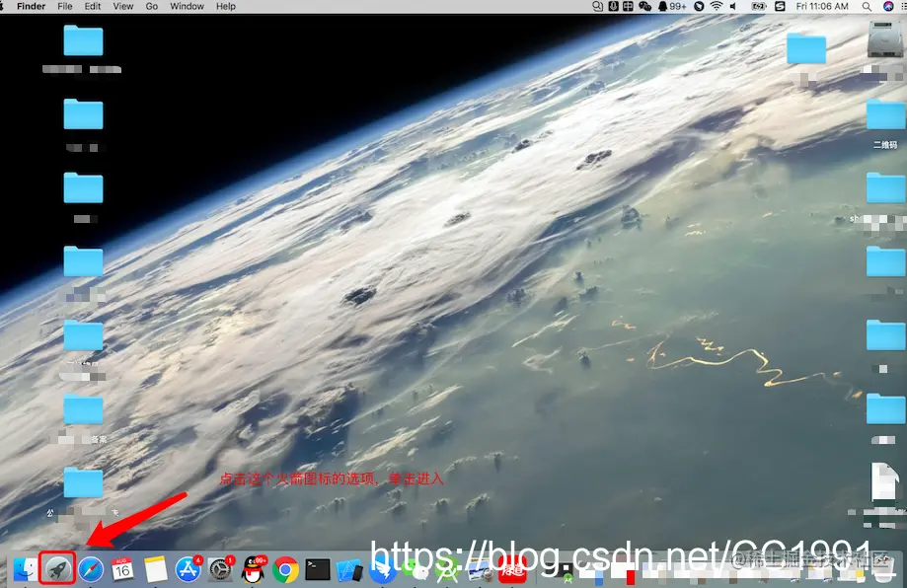Viewport: 907px width, 588px height.
Task: Open the Go menu
Action: [152, 6]
